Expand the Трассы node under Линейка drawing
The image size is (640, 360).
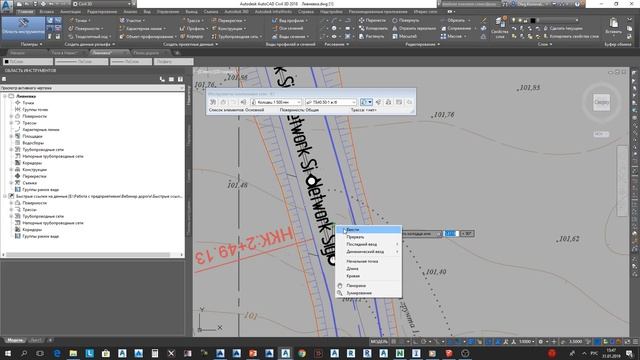[x=11, y=123]
